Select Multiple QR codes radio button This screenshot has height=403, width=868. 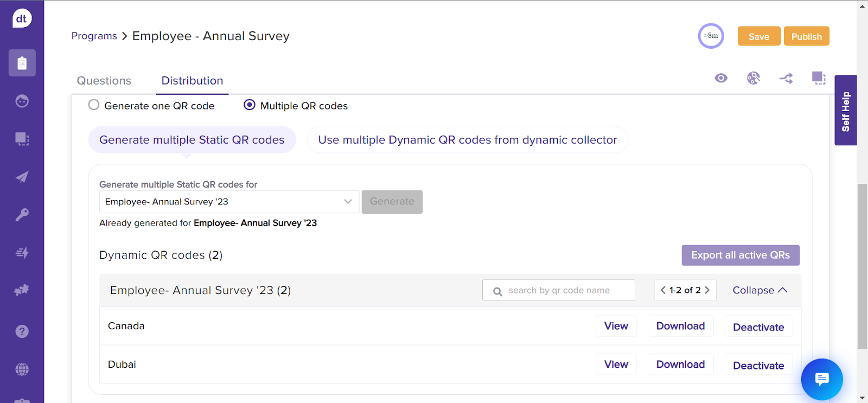(x=250, y=105)
